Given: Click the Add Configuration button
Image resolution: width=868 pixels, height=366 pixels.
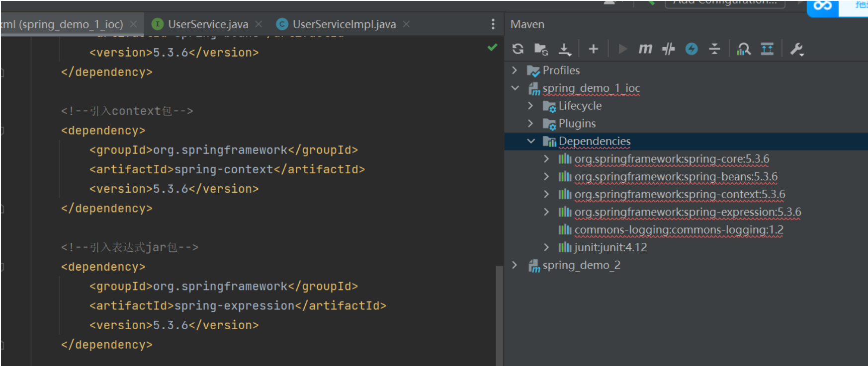Looking at the screenshot, I should 725,3.
